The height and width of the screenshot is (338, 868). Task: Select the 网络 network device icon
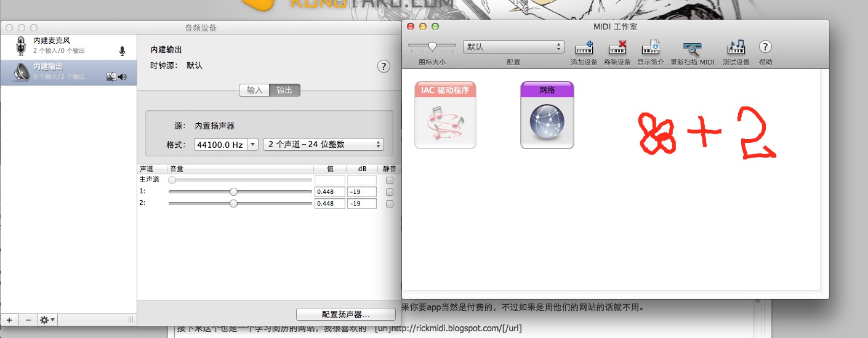tap(547, 115)
